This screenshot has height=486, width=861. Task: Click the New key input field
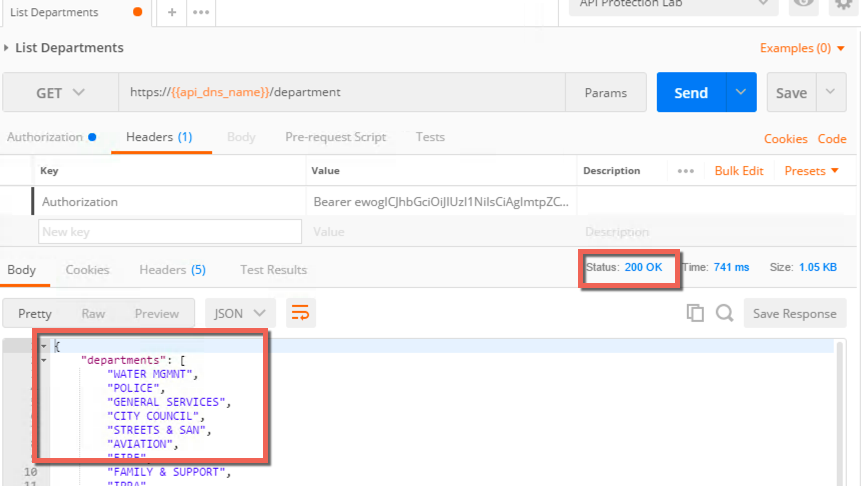170,232
